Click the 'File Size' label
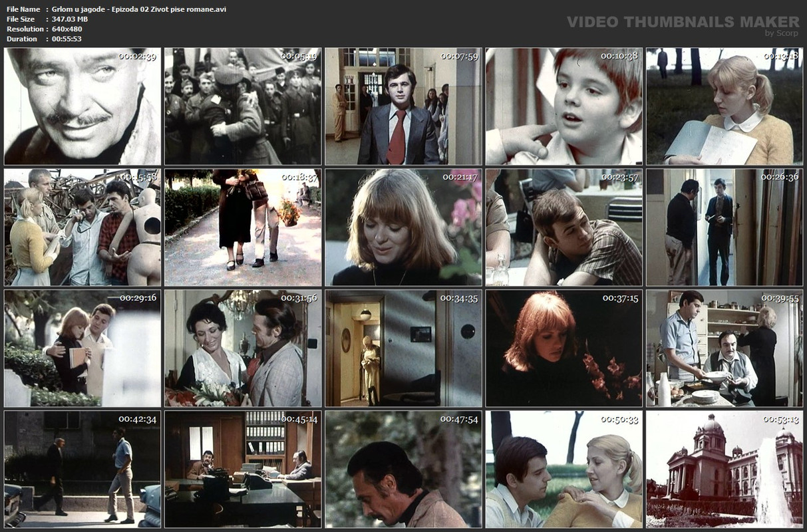The height and width of the screenshot is (532, 807). click(x=21, y=19)
